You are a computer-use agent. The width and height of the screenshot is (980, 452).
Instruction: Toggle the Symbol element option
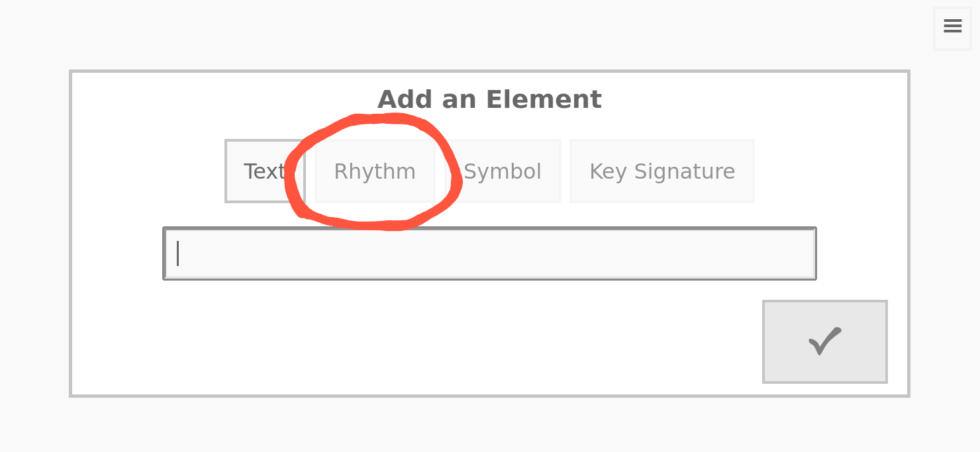[503, 171]
